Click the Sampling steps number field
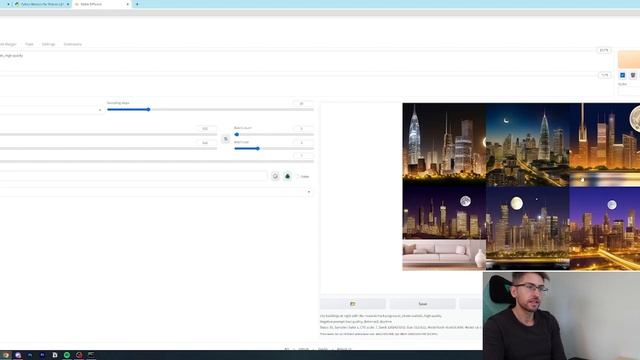 pos(303,103)
